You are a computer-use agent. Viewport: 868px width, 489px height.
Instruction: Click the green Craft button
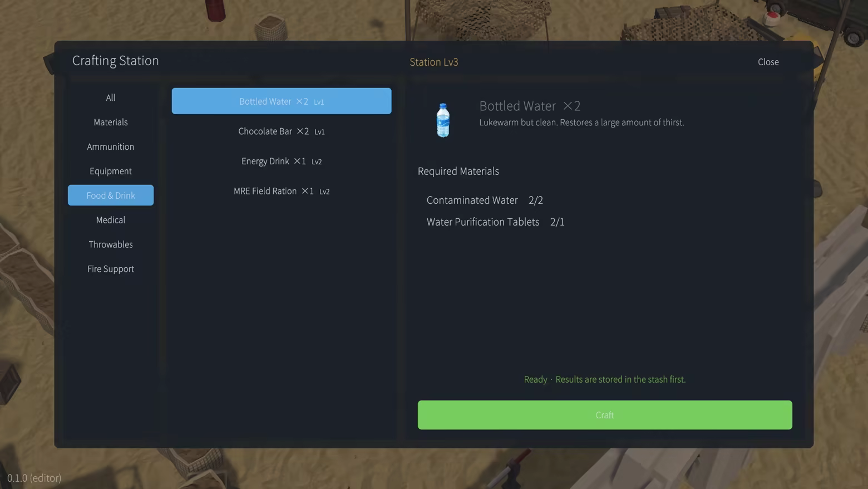pyautogui.click(x=605, y=415)
